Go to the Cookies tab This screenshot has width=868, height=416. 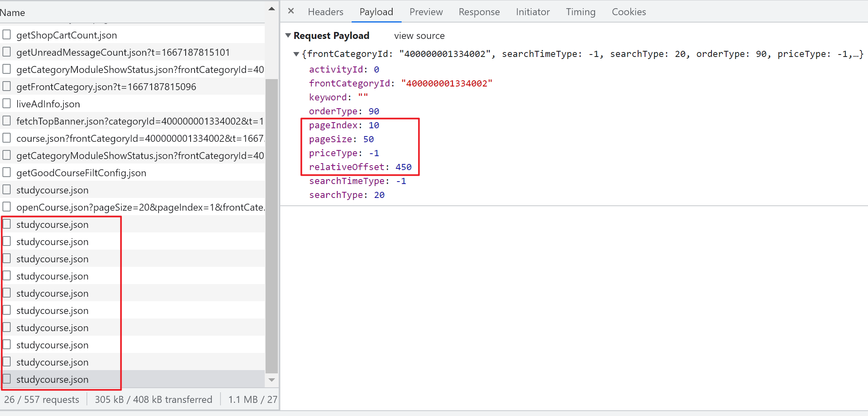point(628,12)
